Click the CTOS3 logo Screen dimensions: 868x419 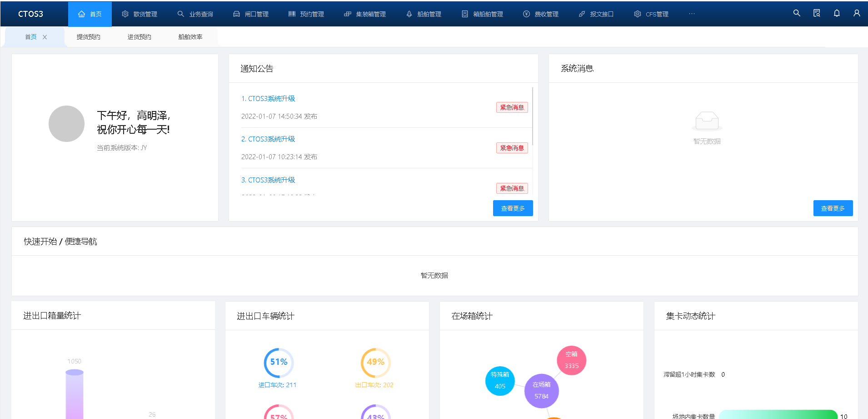pos(30,14)
